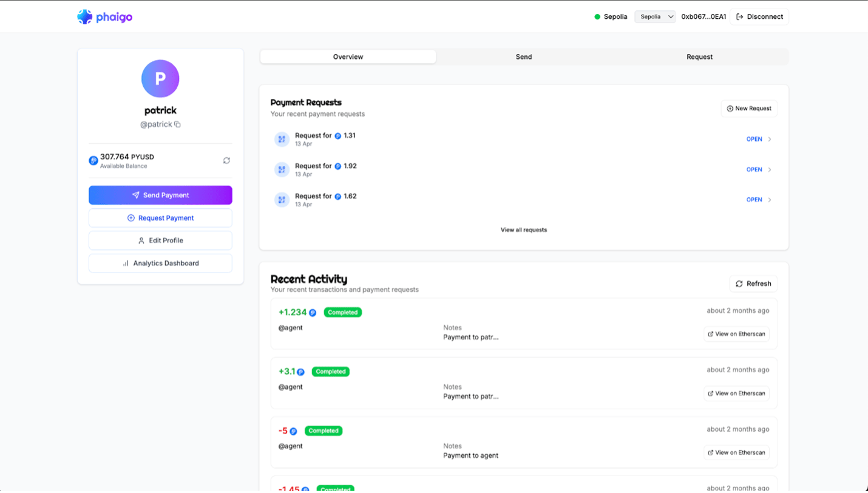
Task: Click the purple P profile avatar
Action: coord(160,79)
